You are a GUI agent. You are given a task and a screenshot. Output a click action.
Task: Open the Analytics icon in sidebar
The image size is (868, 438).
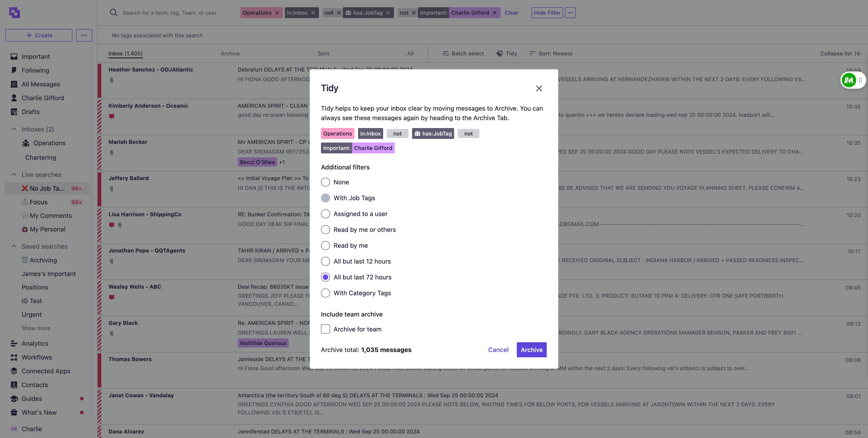(x=14, y=343)
